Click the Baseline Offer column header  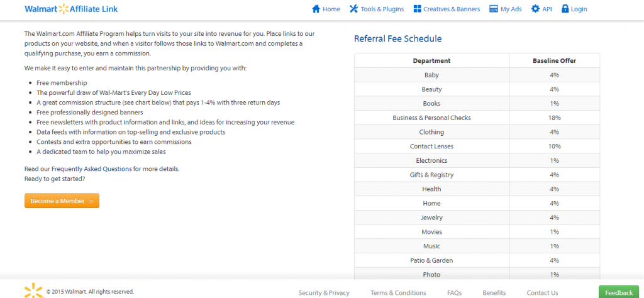(x=555, y=61)
